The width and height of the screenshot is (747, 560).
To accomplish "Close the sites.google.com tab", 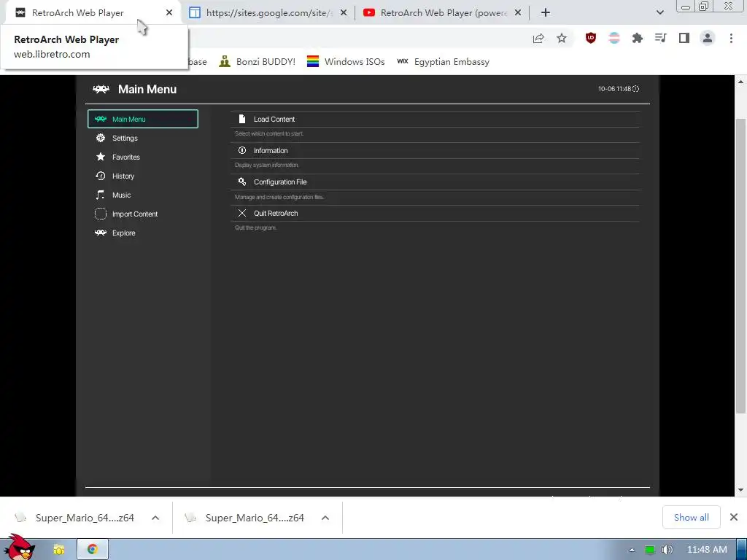I will [344, 13].
